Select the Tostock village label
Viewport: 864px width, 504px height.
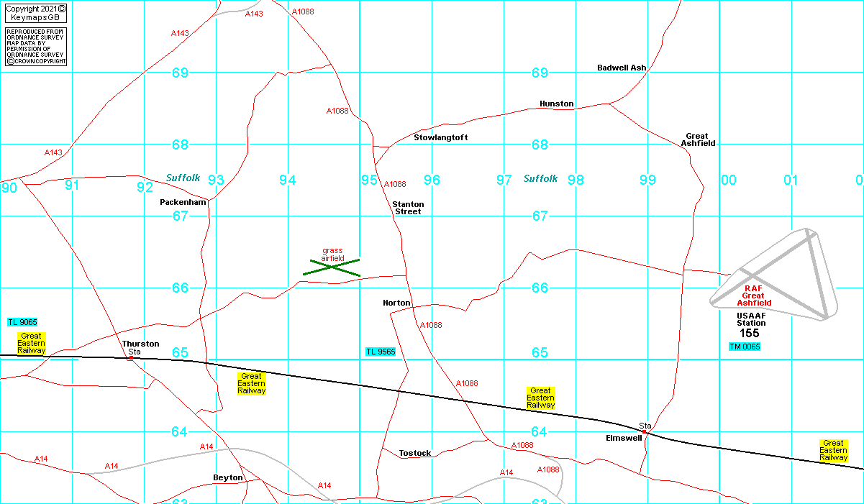point(415,453)
